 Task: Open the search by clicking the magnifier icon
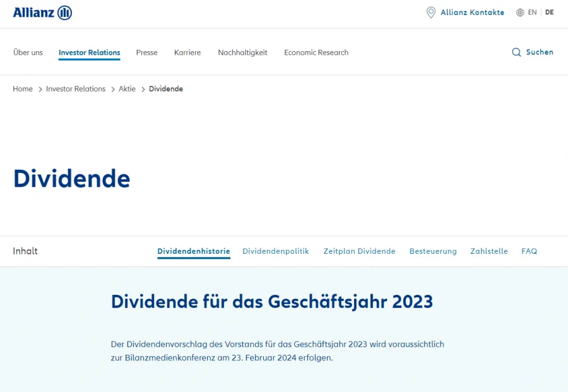coord(516,52)
